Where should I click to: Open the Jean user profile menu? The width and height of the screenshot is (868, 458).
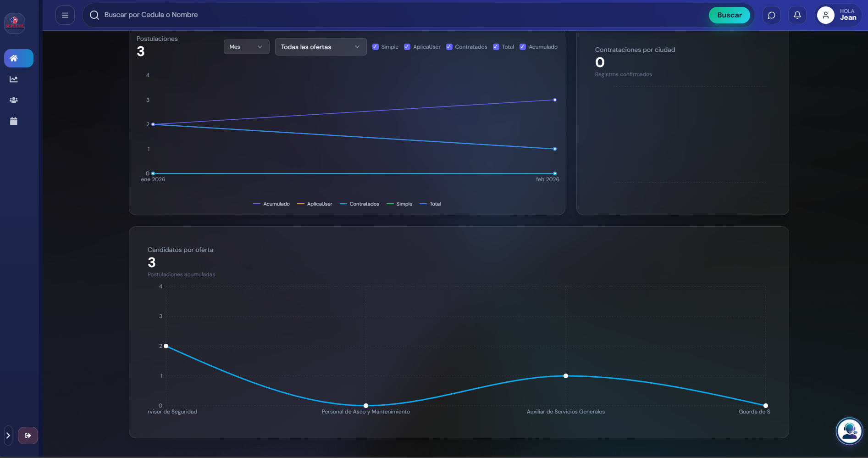point(838,15)
